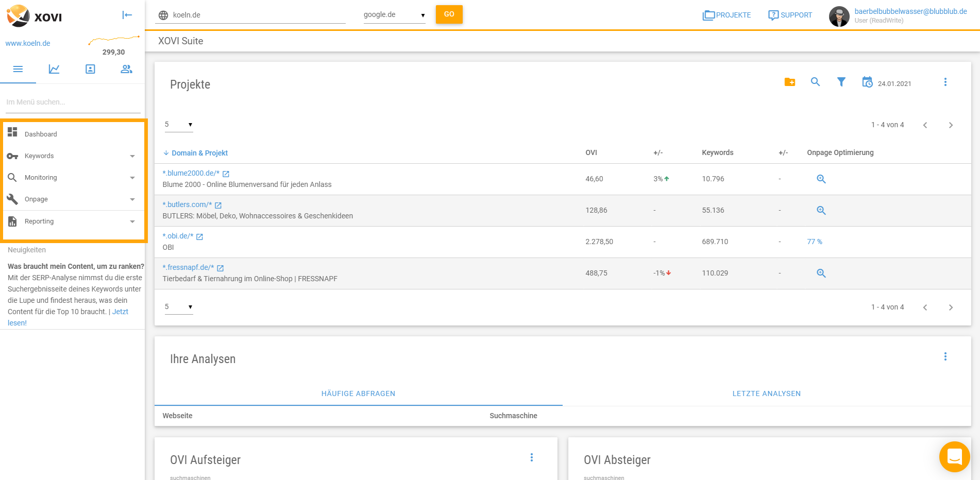The image size is (980, 480).
Task: Start onpage analysis for butlers.com row
Action: (x=821, y=211)
